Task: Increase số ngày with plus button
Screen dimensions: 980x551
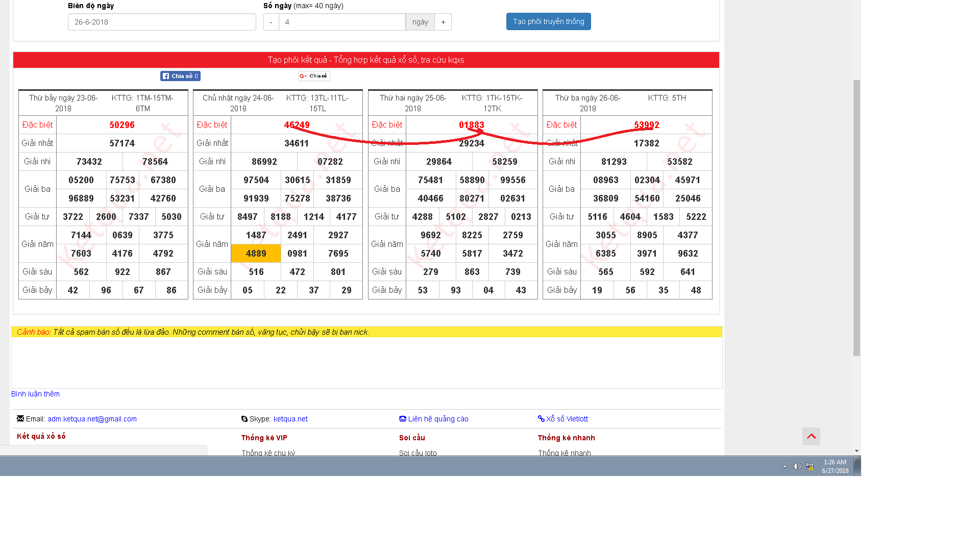Action: pyautogui.click(x=443, y=22)
